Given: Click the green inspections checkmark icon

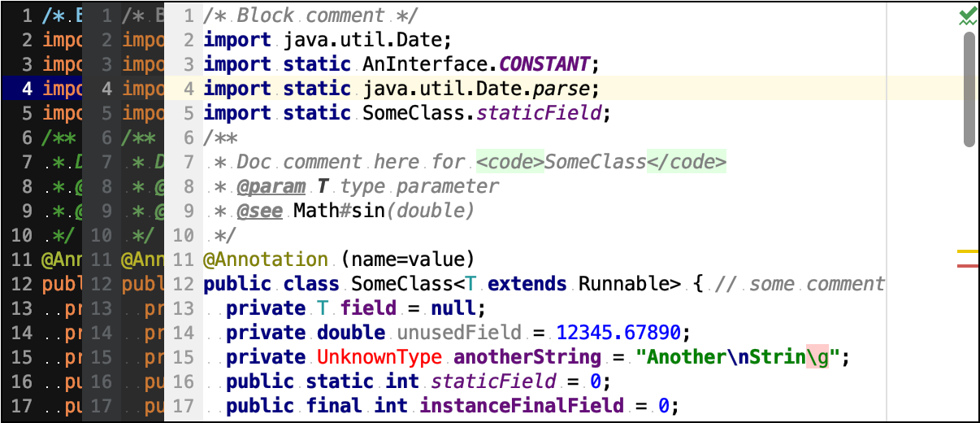Looking at the screenshot, I should [x=967, y=16].
